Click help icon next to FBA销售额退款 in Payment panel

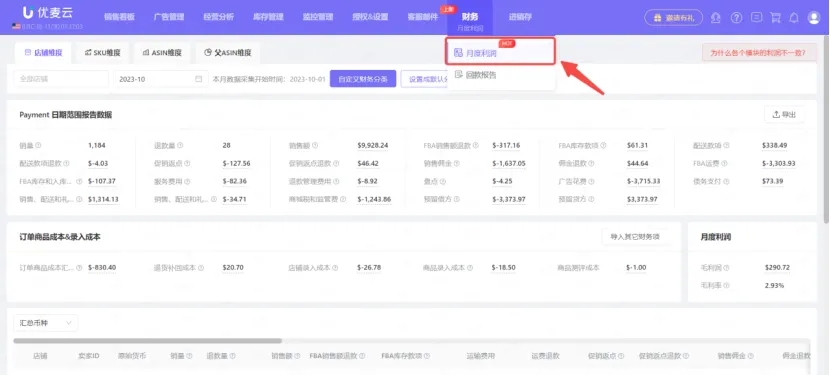coord(475,145)
